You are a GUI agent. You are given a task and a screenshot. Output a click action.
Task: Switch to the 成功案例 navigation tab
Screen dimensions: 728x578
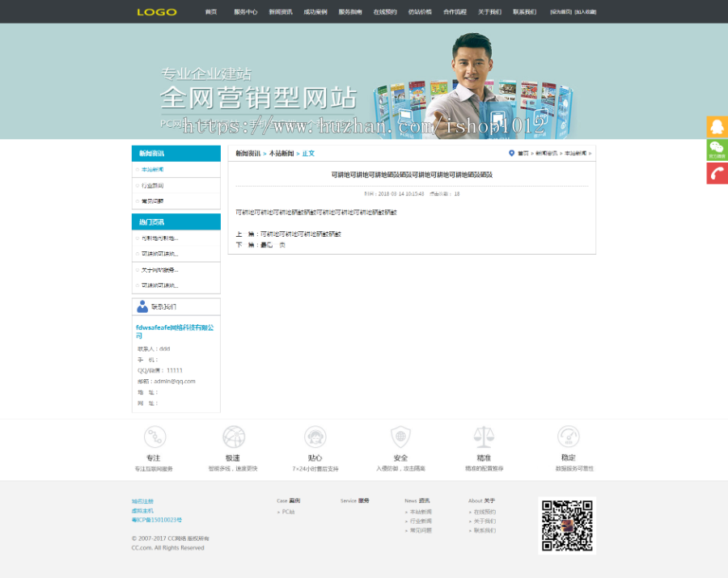tap(315, 12)
